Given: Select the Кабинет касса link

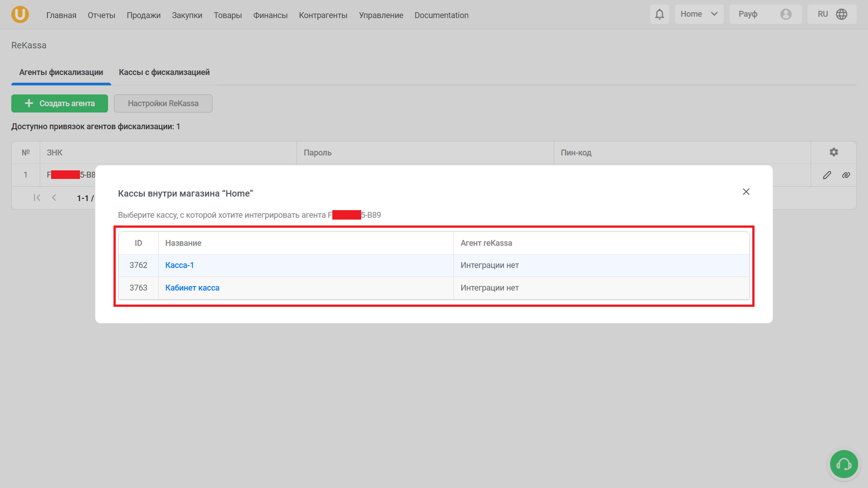Looking at the screenshot, I should pyautogui.click(x=192, y=288).
